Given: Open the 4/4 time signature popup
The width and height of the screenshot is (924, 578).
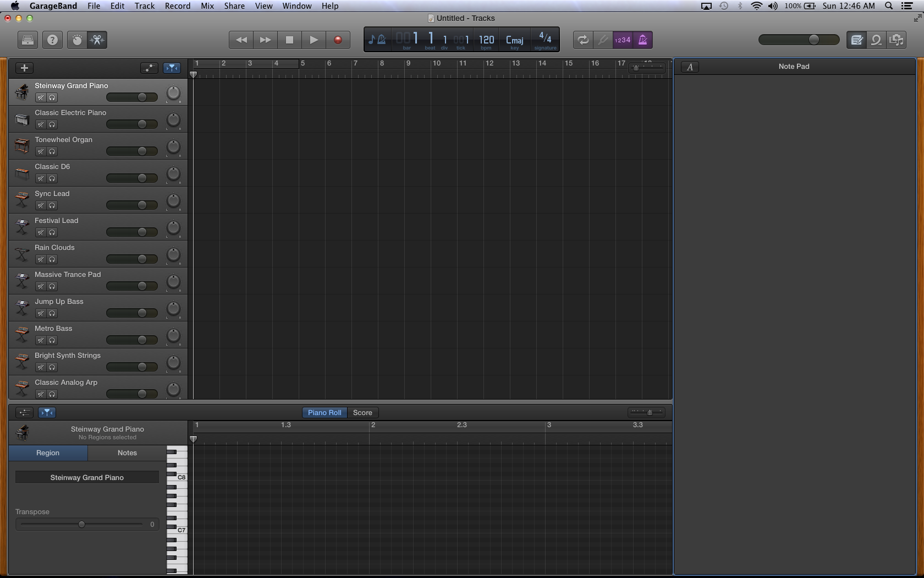Looking at the screenshot, I should click(545, 40).
